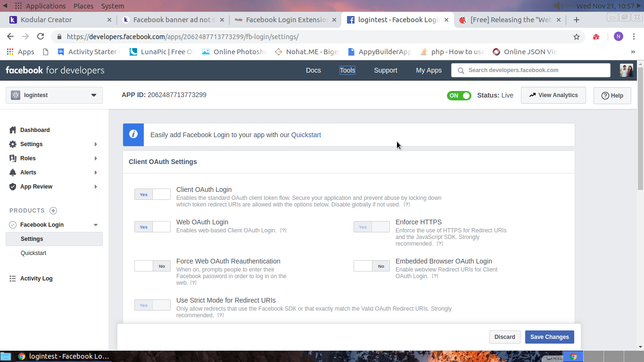
Task: Click help [?] next to Embedded Browser OAuth Login
Action: pos(435,276)
